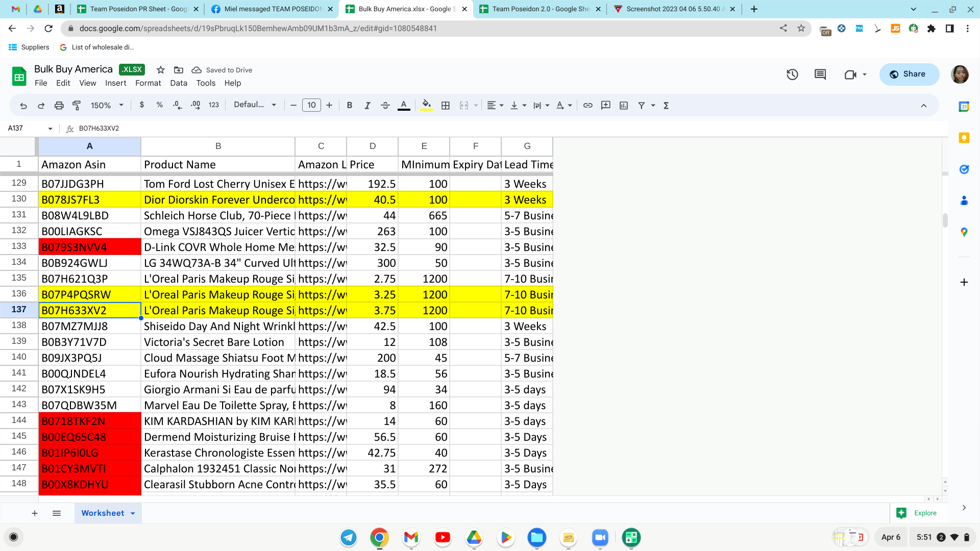This screenshot has height=551, width=980.
Task: Get add-ons with the plus icon
Action: [x=964, y=282]
